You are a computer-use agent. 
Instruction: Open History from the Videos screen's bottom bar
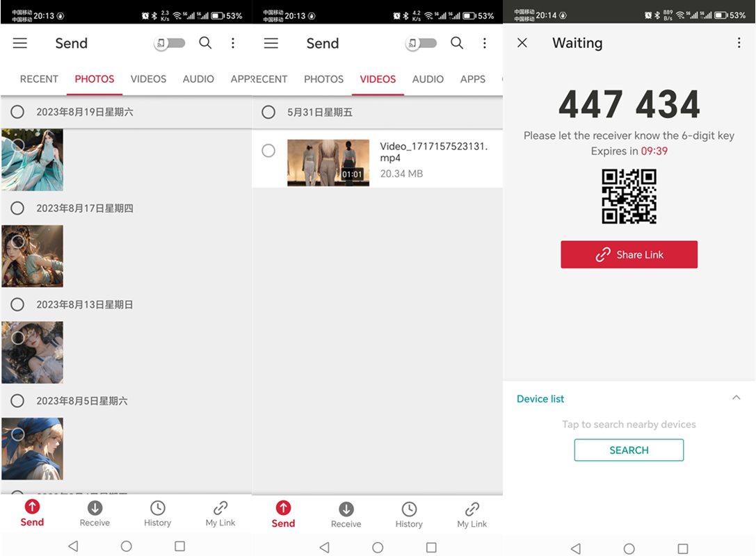click(x=409, y=514)
